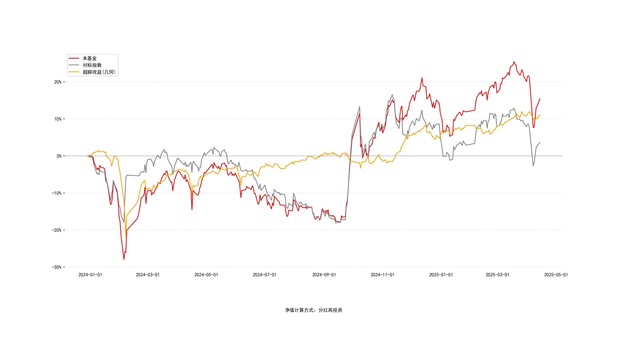Click the 10% y-axis tick label

pyautogui.click(x=58, y=119)
